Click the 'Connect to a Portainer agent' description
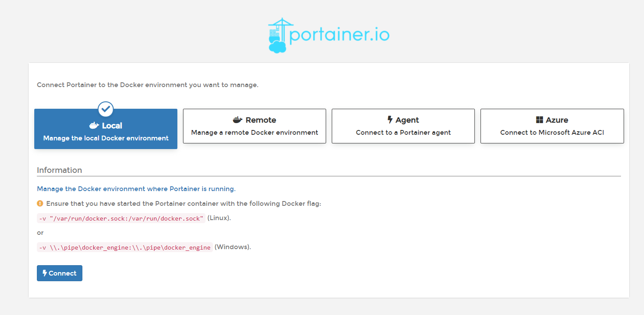This screenshot has height=315, width=644. tap(403, 133)
